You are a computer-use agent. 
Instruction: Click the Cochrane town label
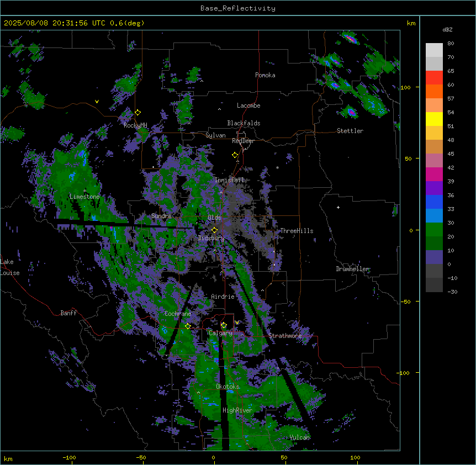(178, 314)
